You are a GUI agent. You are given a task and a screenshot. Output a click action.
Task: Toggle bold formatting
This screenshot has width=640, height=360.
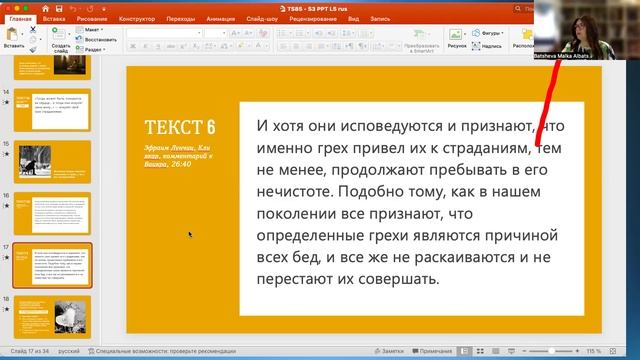coord(133,47)
